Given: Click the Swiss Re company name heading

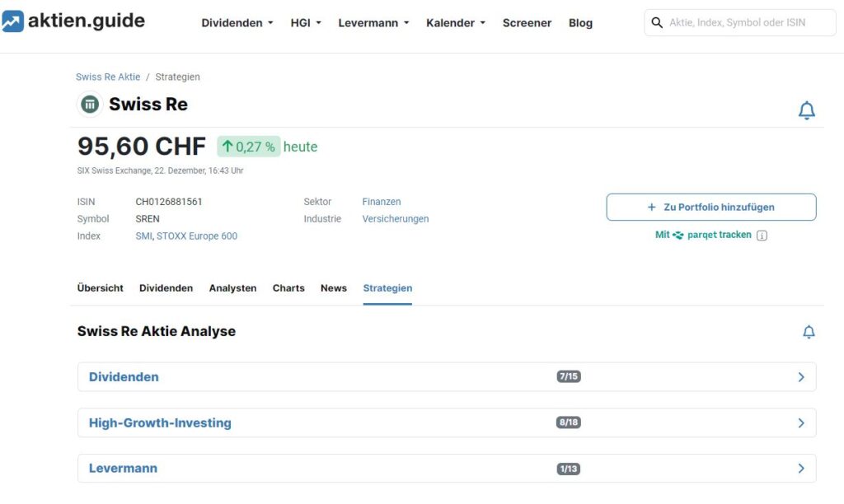Looking at the screenshot, I should [x=148, y=105].
